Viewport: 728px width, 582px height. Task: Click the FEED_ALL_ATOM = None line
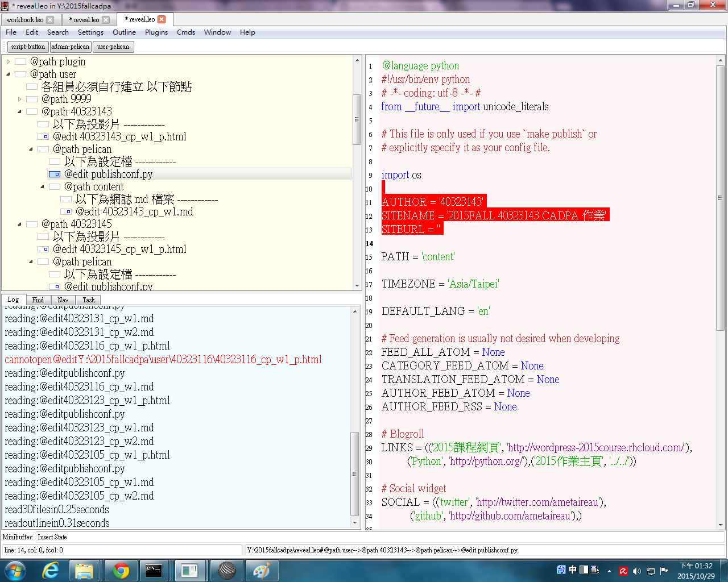[x=443, y=352]
